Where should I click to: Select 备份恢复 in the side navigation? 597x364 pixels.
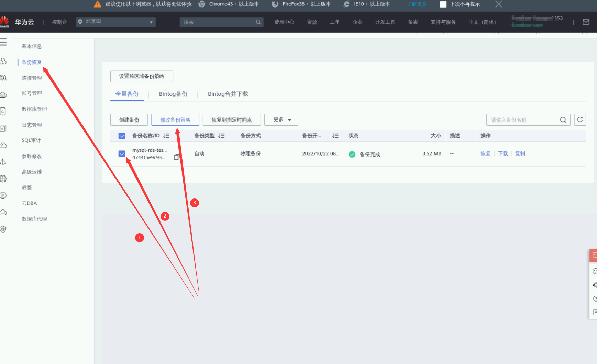pos(32,62)
